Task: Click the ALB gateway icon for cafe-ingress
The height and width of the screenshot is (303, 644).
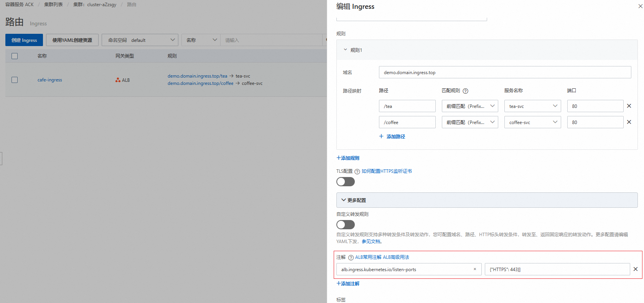Action: [118, 80]
